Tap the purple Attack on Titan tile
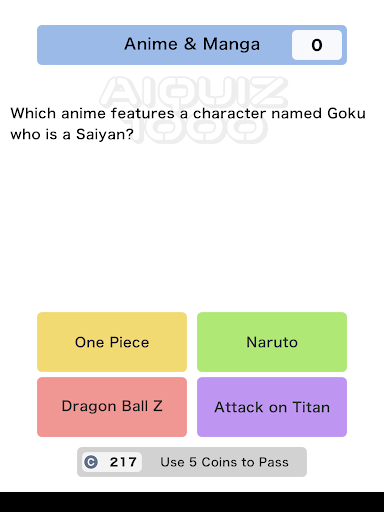This screenshot has width=384, height=512. coord(272,407)
